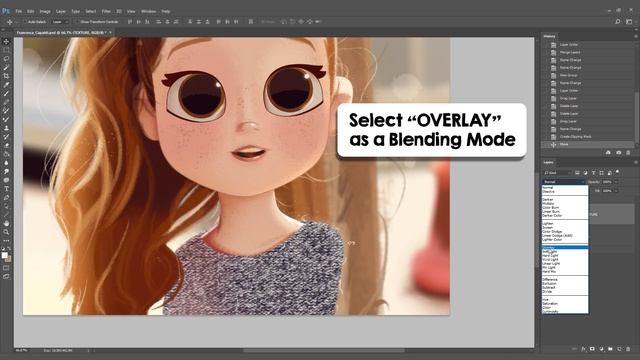The image size is (640, 360).
Task: Open the Auto-Select Layer dropdown
Action: pos(60,22)
